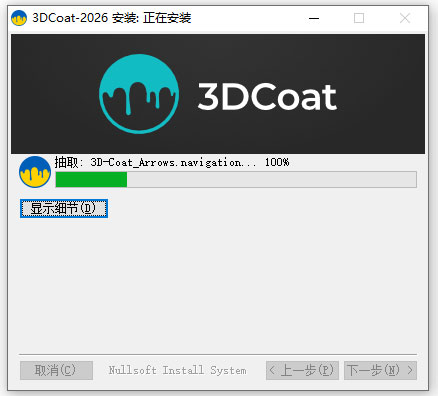Click the blue-yellow 3DCoat icon beside progress
The width and height of the screenshot is (438, 396).
[35, 172]
